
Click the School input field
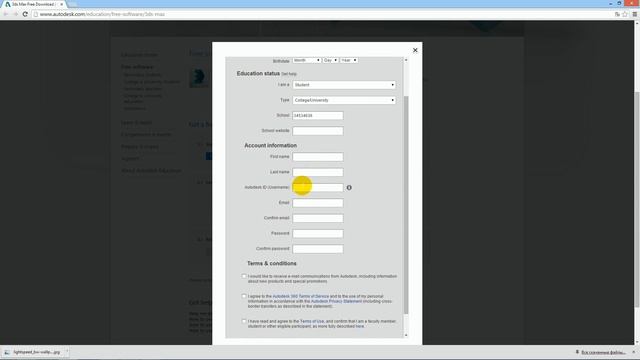point(318,116)
